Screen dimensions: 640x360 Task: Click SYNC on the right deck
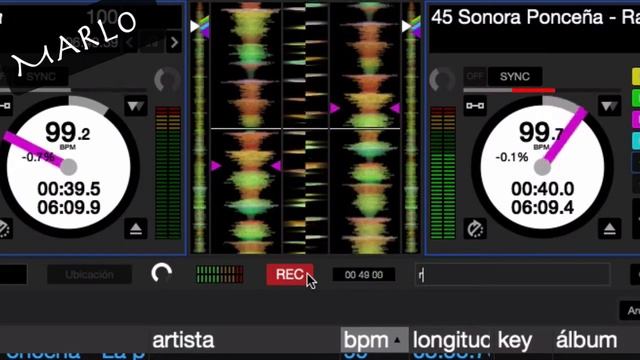coord(515,76)
